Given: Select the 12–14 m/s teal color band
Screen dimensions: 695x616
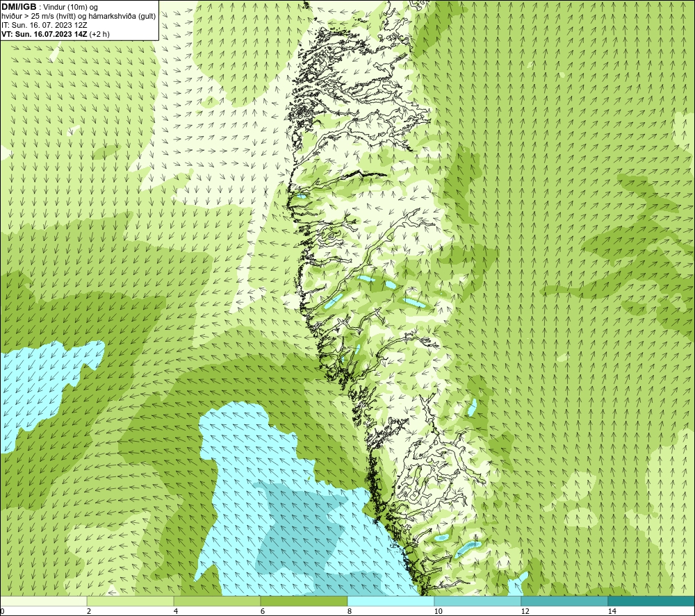Looking at the screenshot, I should pyautogui.click(x=564, y=601).
